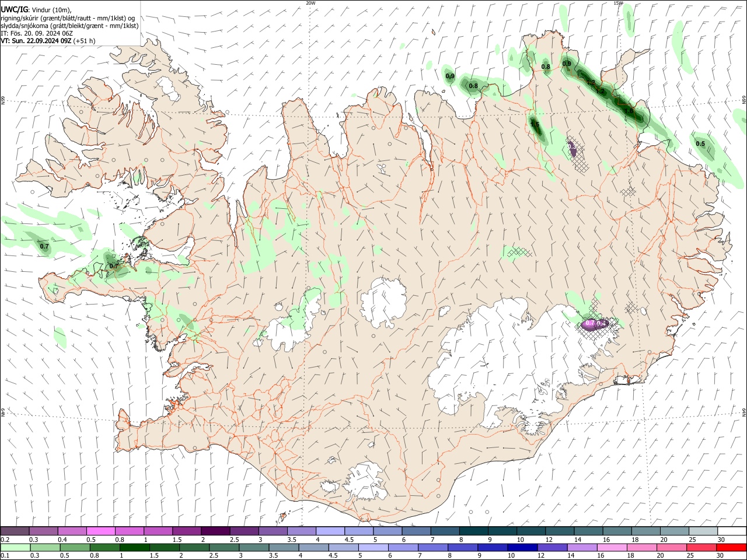The width and height of the screenshot is (747, 560).
Task: Click the 'rigning/skúrir (grænt/blátt/rautt' legend description line
Action: (68, 17)
